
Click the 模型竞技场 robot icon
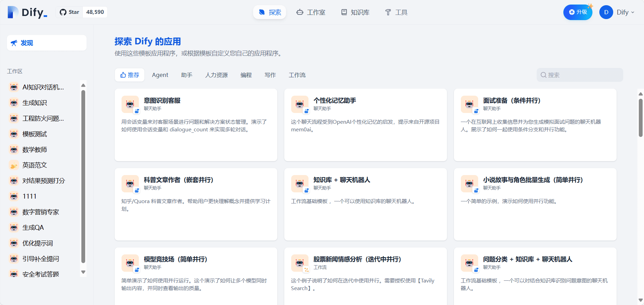130,263
